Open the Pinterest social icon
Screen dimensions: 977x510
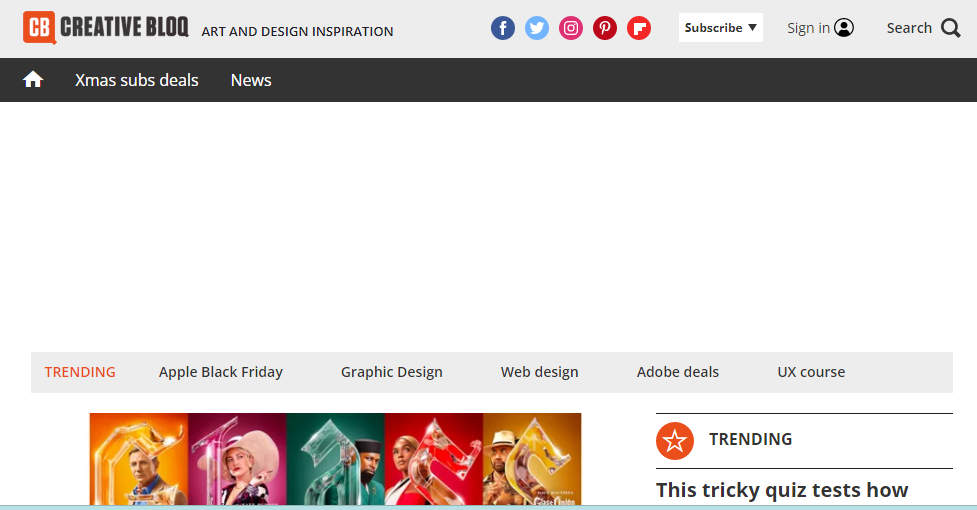click(x=604, y=28)
